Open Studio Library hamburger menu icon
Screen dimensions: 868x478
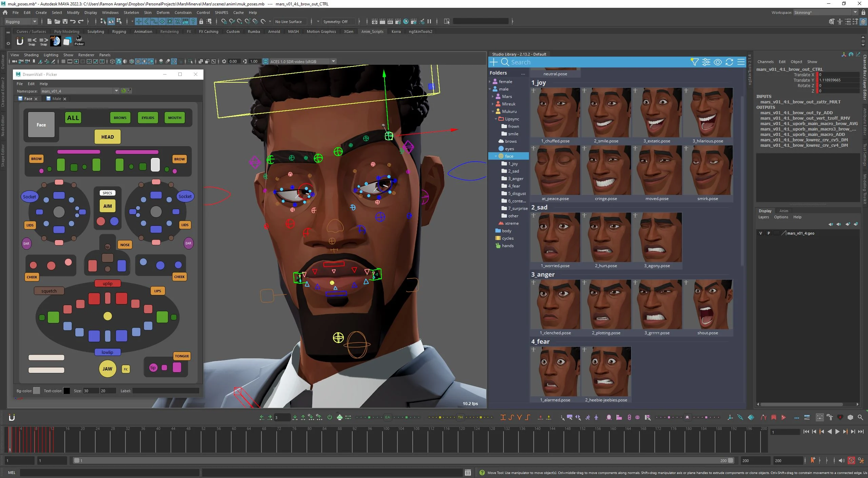[741, 62]
